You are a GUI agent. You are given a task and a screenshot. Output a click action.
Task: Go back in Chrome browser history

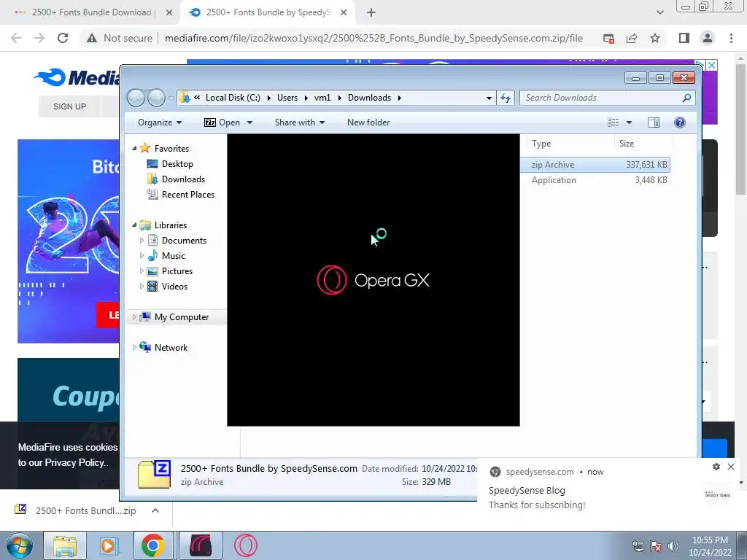click(16, 38)
